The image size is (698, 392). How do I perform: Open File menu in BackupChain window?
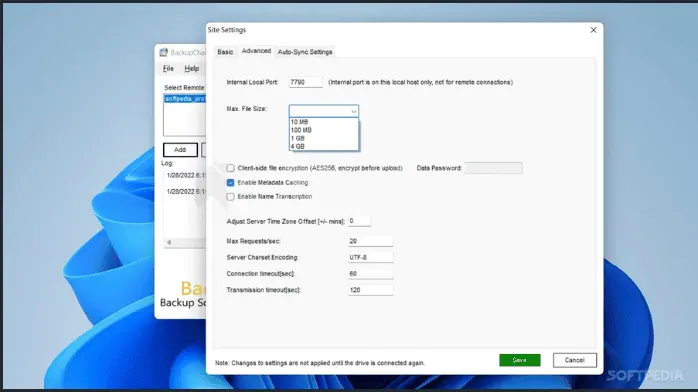[x=168, y=69]
